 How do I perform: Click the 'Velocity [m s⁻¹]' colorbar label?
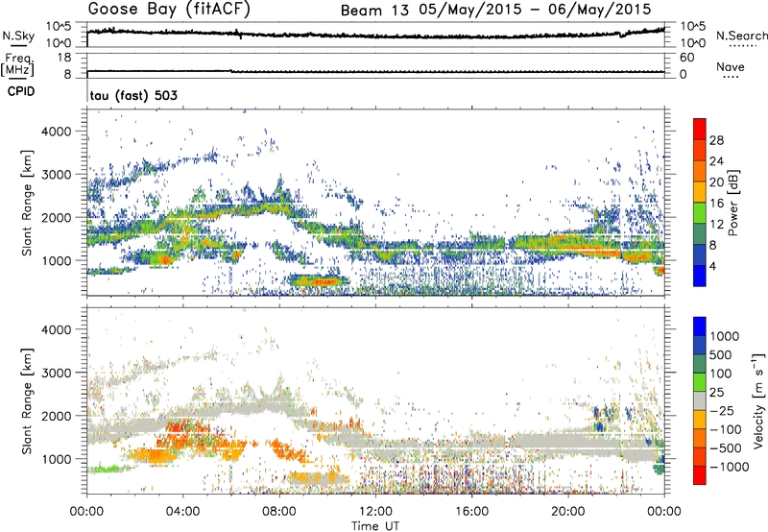[758, 400]
